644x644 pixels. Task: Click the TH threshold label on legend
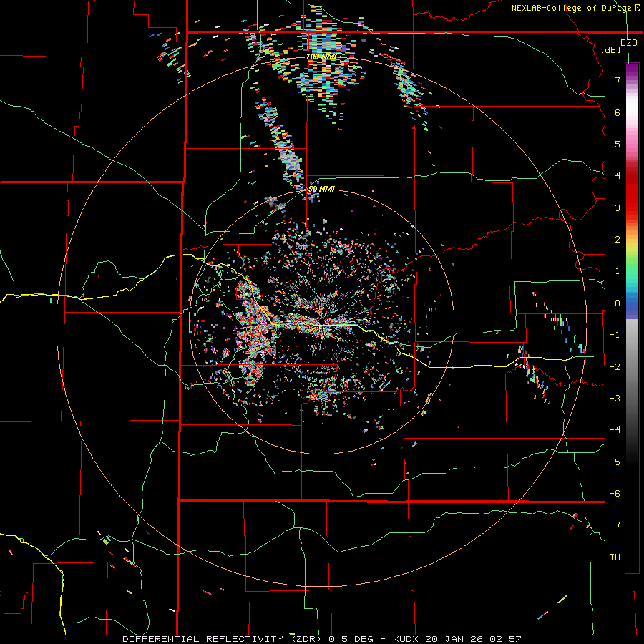pyautogui.click(x=615, y=557)
